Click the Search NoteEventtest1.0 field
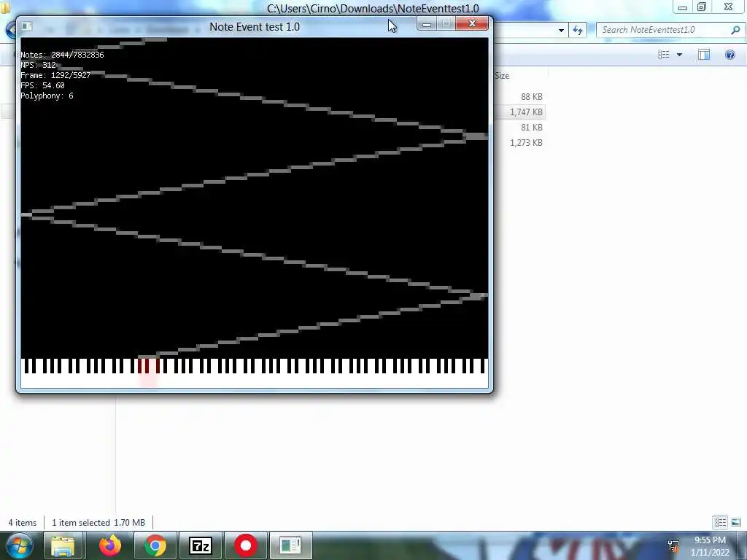This screenshot has height=560, width=747. [x=664, y=30]
